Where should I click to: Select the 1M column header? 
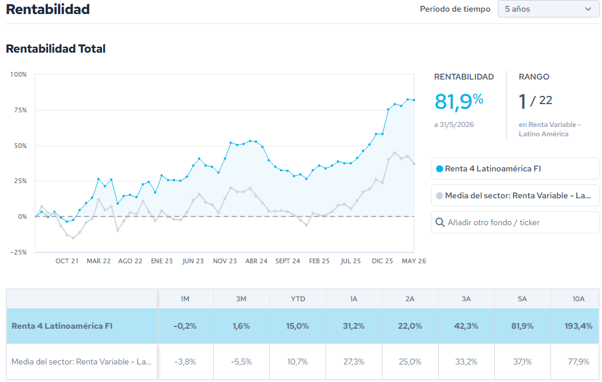point(185,299)
